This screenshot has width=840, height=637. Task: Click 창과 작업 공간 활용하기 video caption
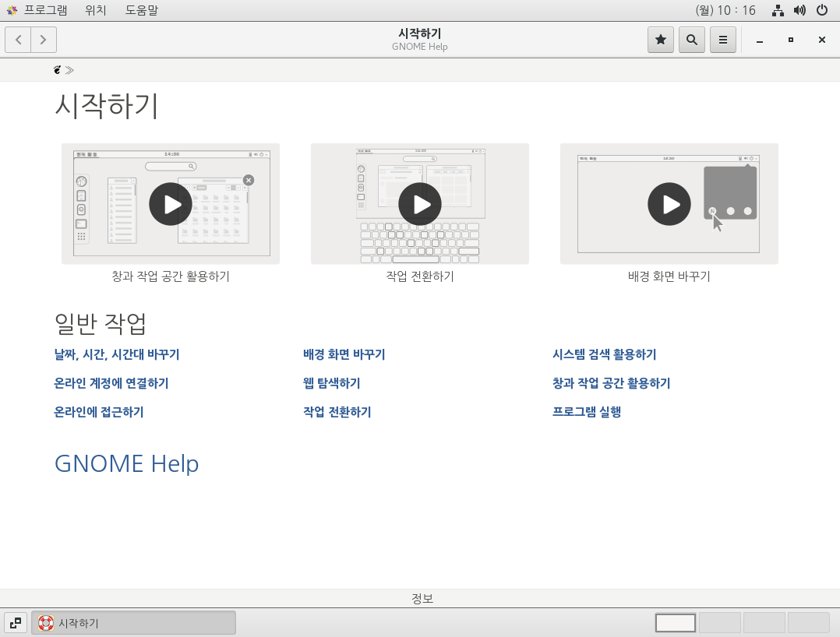pos(171,276)
